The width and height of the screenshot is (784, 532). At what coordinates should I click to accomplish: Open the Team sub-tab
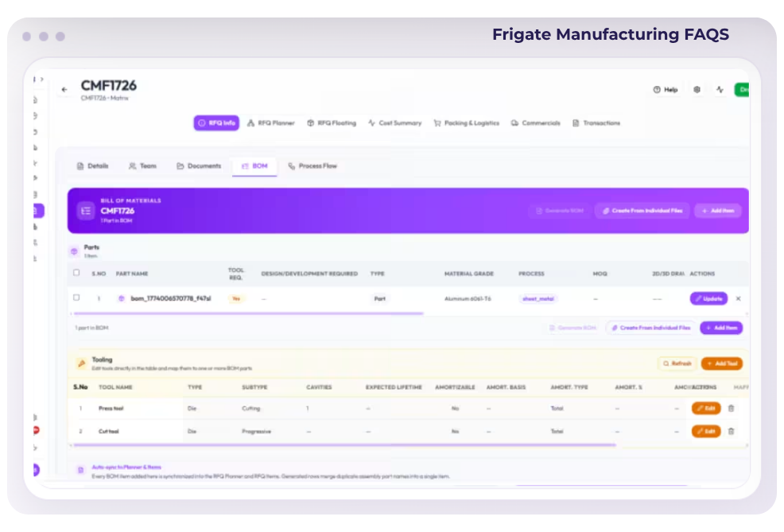(142, 166)
